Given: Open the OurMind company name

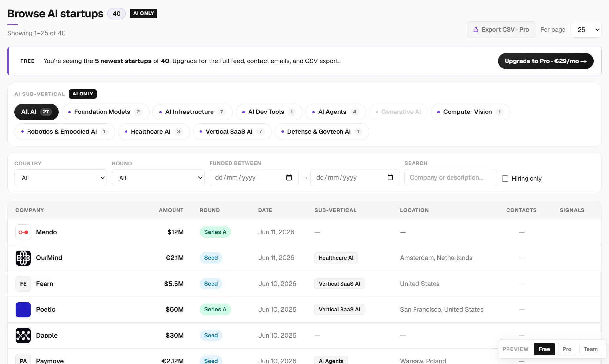Looking at the screenshot, I should pyautogui.click(x=49, y=258).
